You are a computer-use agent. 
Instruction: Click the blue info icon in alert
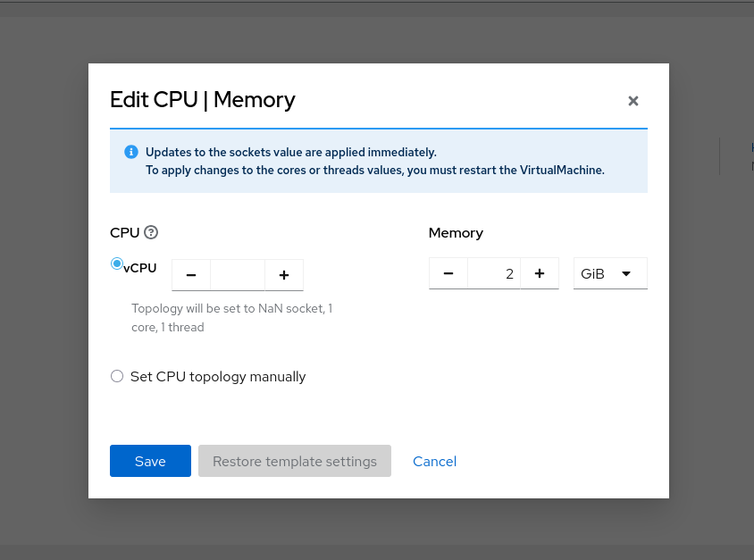pyautogui.click(x=131, y=152)
